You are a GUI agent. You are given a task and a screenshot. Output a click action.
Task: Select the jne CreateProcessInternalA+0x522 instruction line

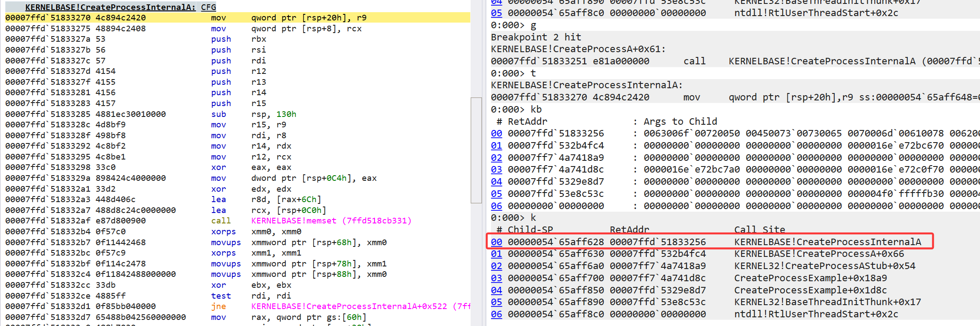tap(237, 306)
